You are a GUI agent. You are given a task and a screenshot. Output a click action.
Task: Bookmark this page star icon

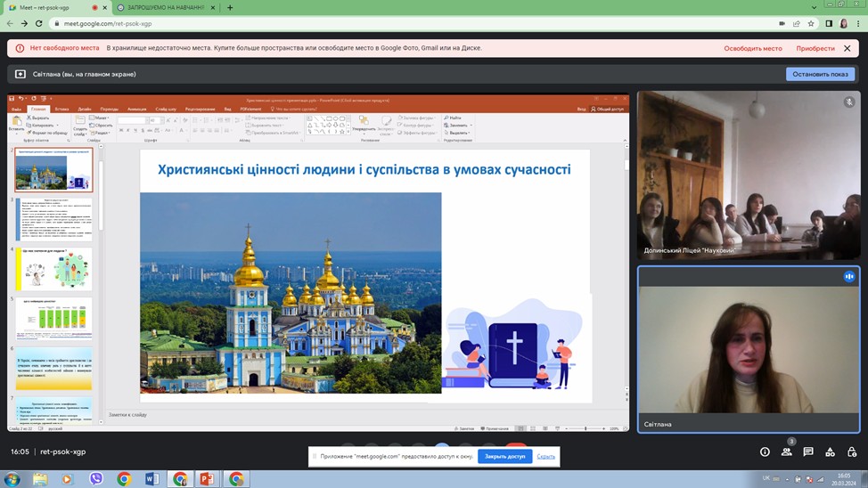811,23
